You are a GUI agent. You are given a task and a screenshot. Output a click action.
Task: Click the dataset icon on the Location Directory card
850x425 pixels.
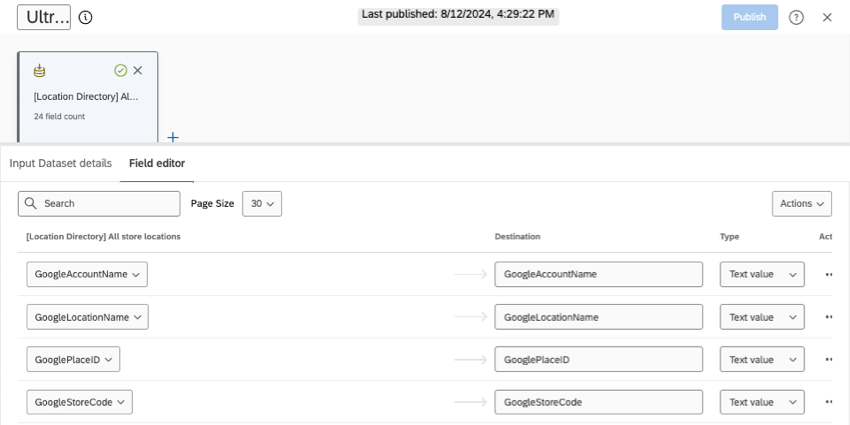click(39, 71)
